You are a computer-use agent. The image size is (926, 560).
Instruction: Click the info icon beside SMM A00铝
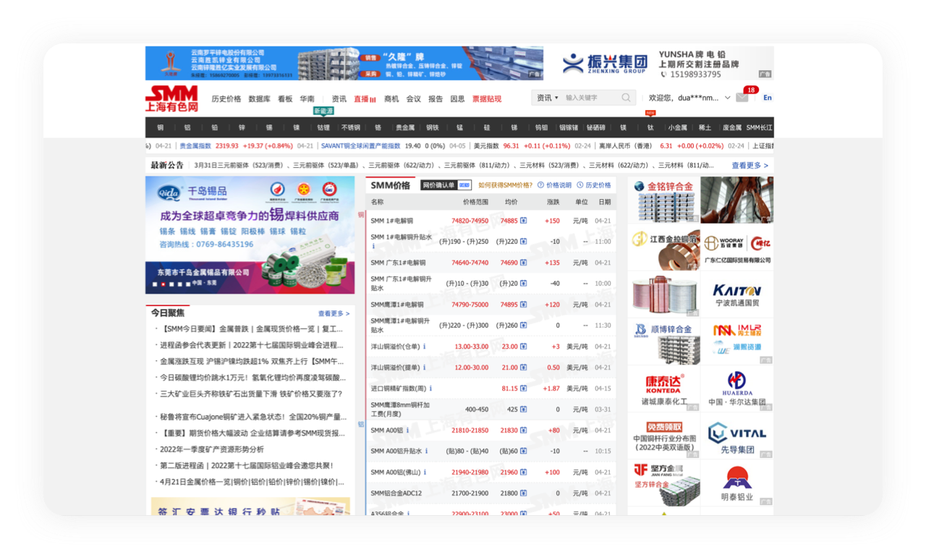coord(408,430)
